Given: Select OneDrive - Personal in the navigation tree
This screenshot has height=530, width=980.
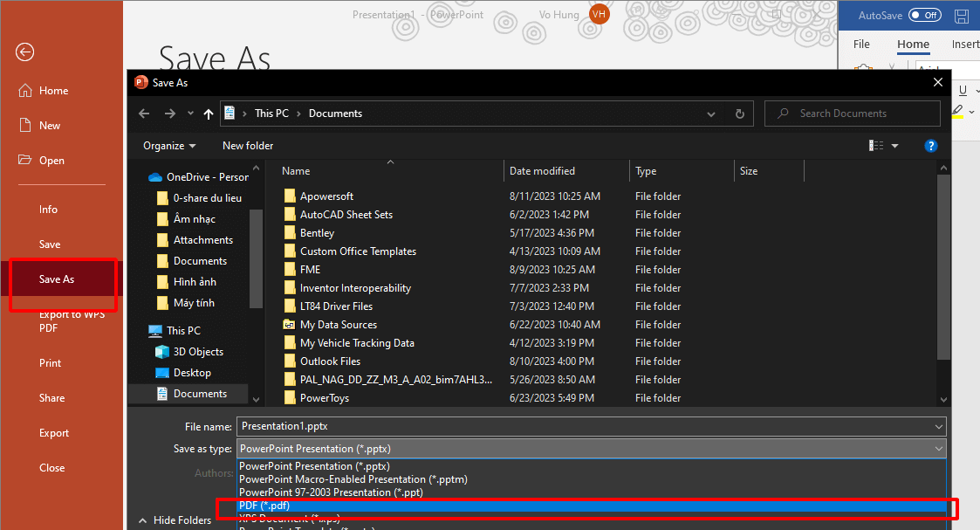Looking at the screenshot, I should click(x=198, y=177).
